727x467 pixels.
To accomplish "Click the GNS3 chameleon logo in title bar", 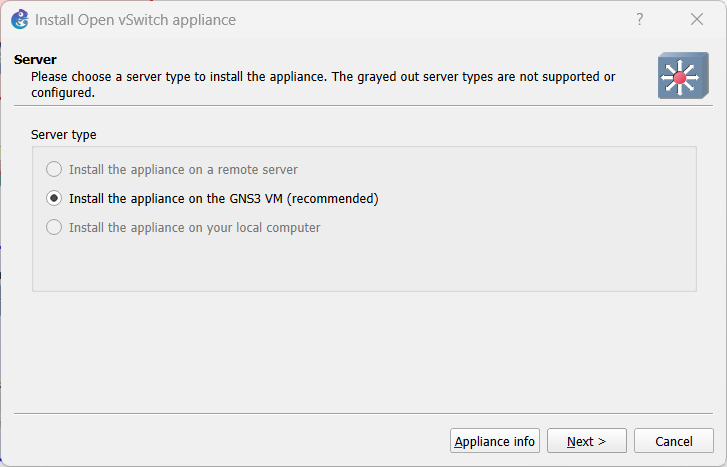I will point(20,19).
